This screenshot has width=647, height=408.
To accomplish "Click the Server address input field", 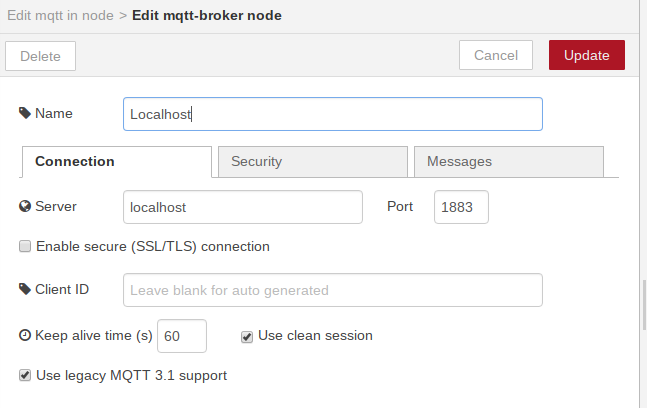I will click(x=242, y=207).
